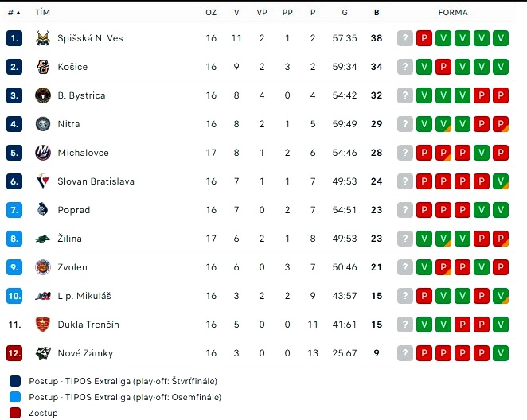Screen dimensions: 527x420
Task: Click the OZ column header
Action: coord(211,13)
